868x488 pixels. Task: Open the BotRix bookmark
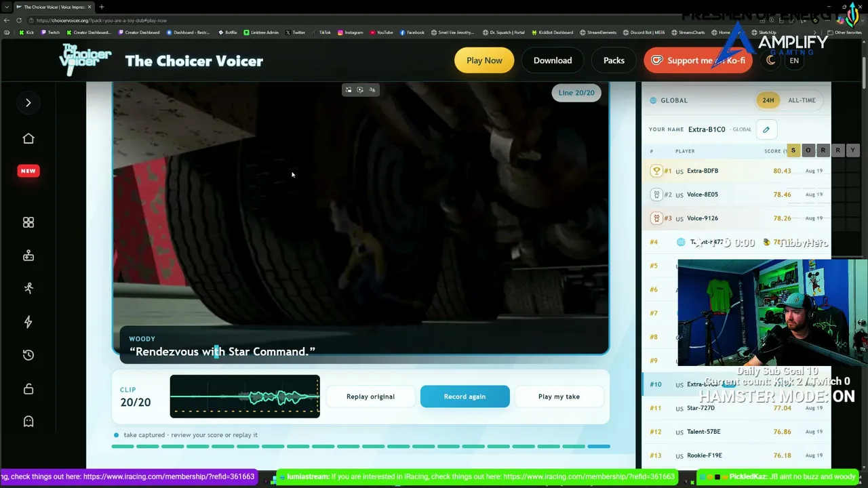(x=228, y=33)
